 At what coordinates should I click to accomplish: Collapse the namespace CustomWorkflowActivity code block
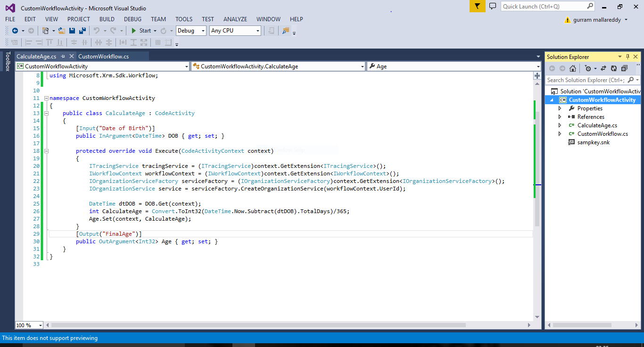(46, 98)
